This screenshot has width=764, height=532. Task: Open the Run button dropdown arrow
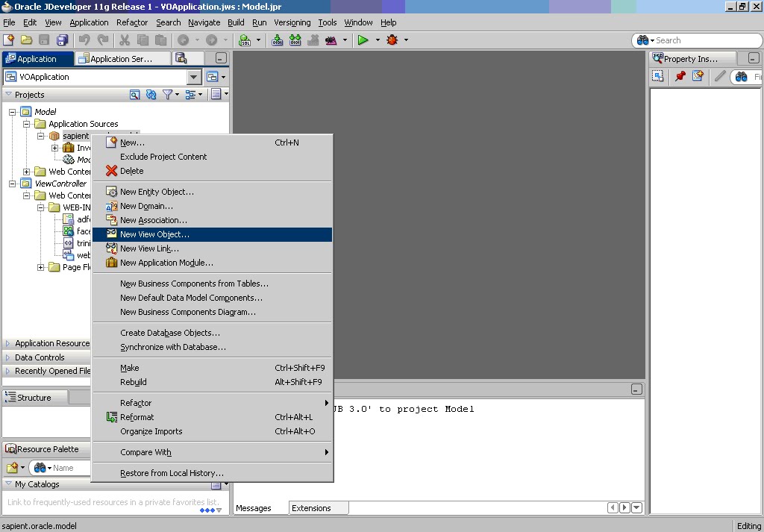(377, 40)
